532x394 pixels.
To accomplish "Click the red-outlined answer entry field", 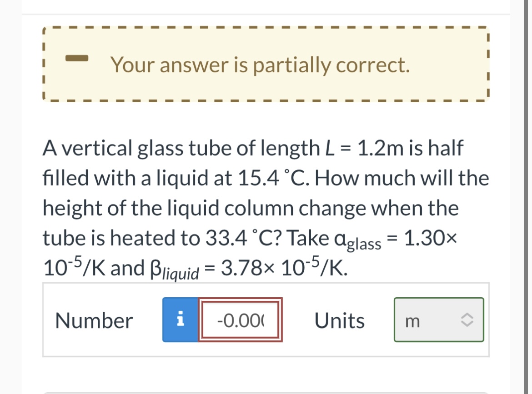I will coord(240,320).
